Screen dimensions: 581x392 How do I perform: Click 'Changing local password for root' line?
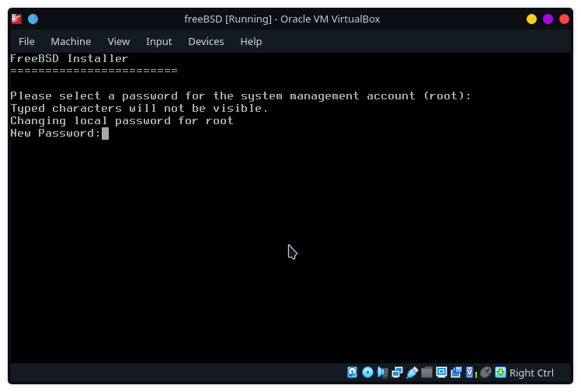122,120
